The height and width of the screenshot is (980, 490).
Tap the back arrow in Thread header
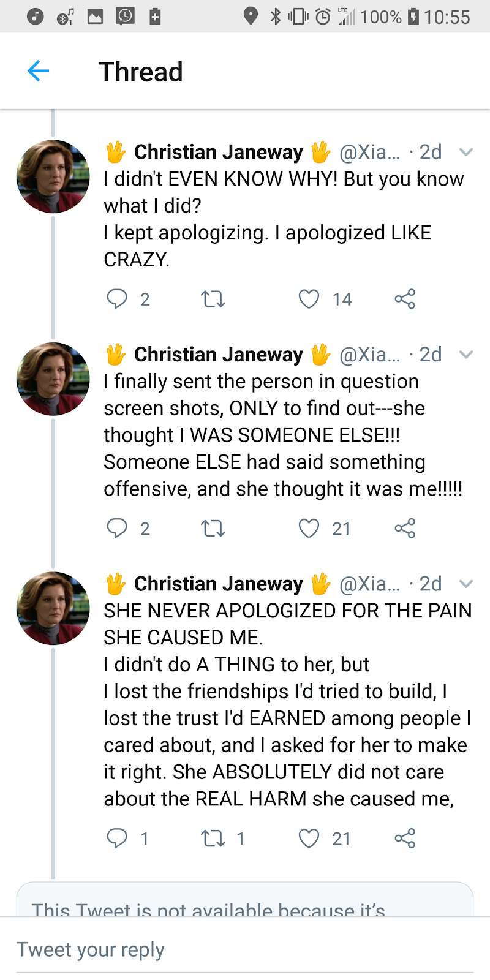[x=38, y=71]
